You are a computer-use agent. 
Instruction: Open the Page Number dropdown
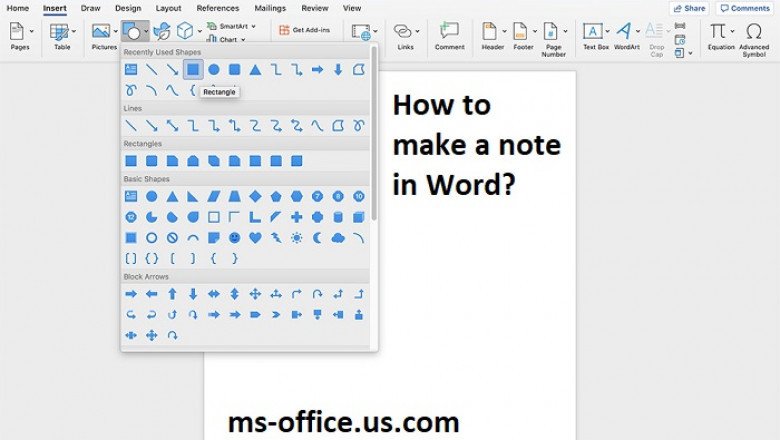[566, 31]
